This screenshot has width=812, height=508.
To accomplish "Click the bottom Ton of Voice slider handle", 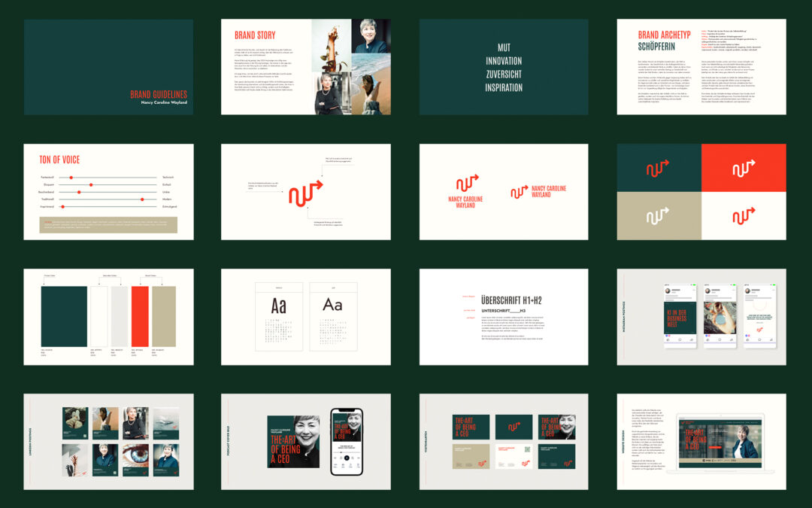I will 62,206.
